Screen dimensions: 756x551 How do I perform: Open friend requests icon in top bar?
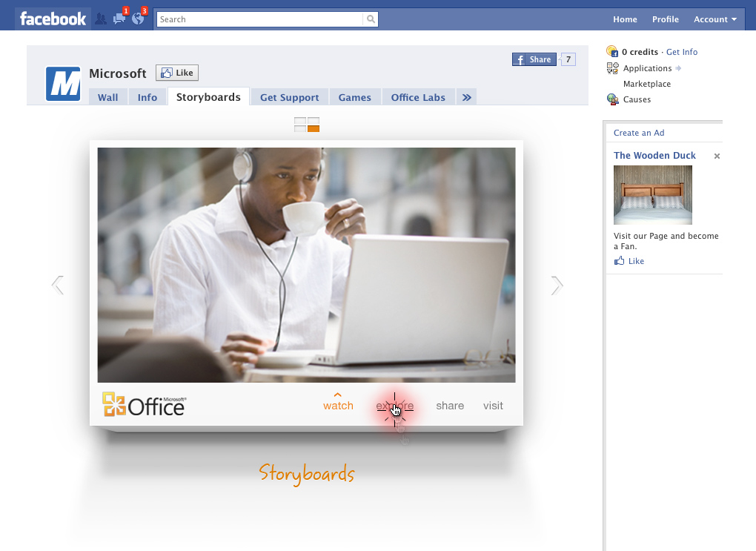tap(101, 19)
